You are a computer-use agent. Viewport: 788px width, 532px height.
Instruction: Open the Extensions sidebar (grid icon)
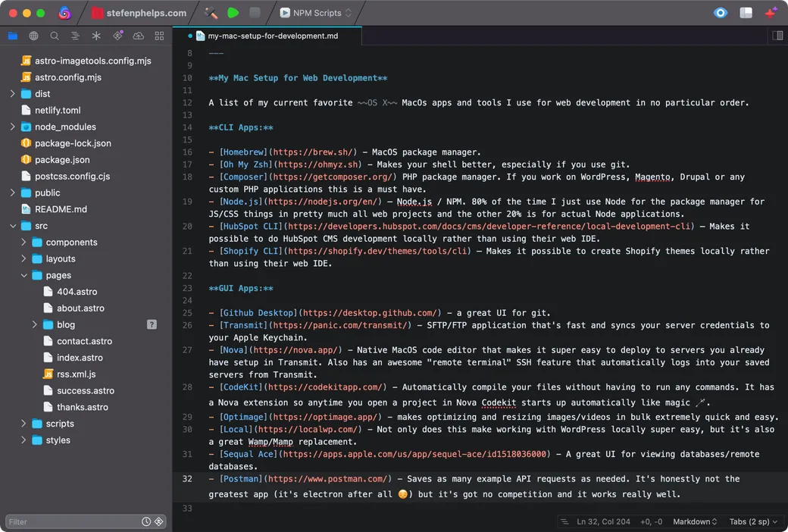pos(158,36)
